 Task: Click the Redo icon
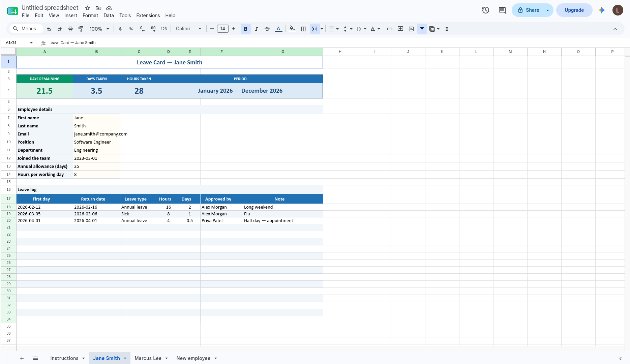[x=60, y=29]
